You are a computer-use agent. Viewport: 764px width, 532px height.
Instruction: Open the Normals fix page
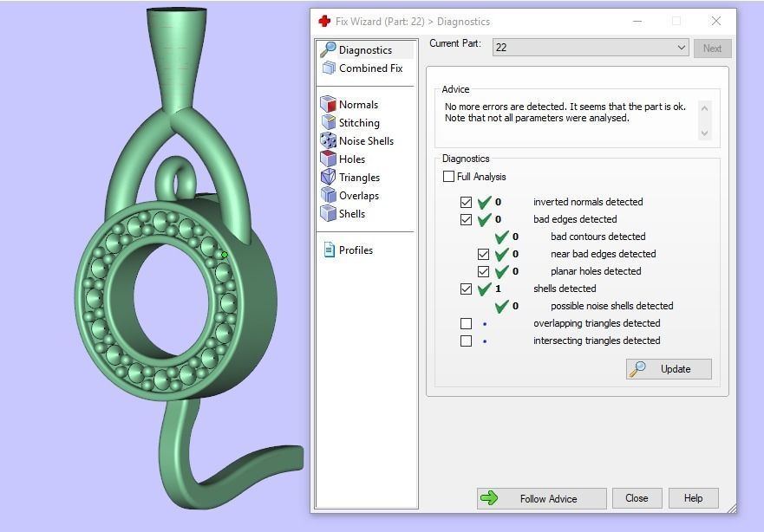359,105
